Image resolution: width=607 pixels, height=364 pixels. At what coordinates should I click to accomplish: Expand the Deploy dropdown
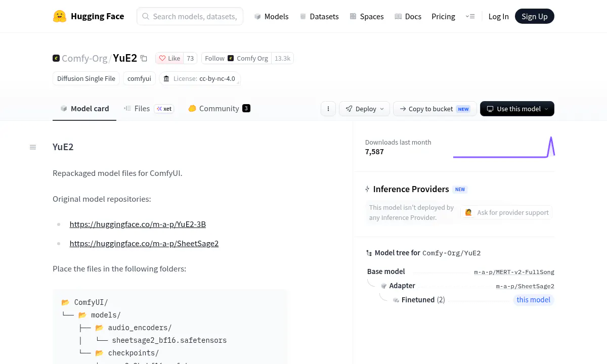pos(364,109)
